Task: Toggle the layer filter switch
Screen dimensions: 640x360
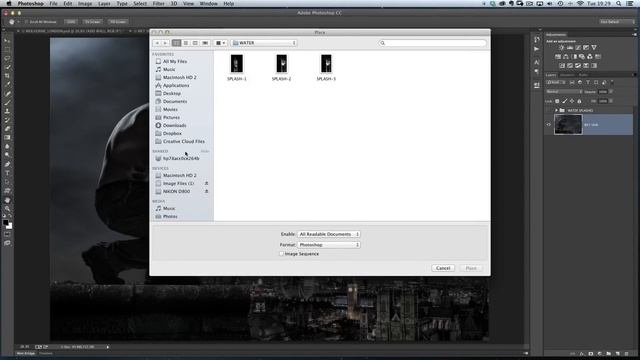Action: tap(612, 82)
